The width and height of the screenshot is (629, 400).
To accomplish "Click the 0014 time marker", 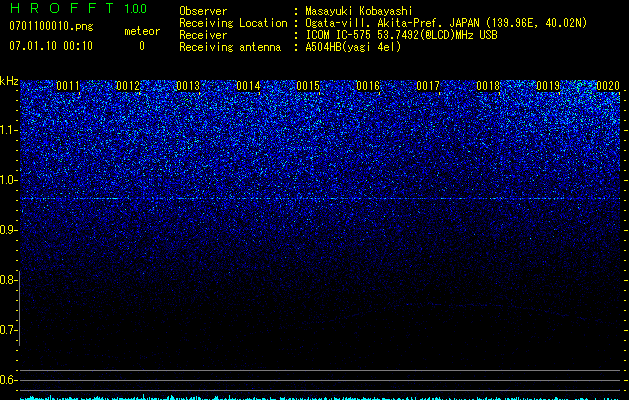I will coord(248,86).
